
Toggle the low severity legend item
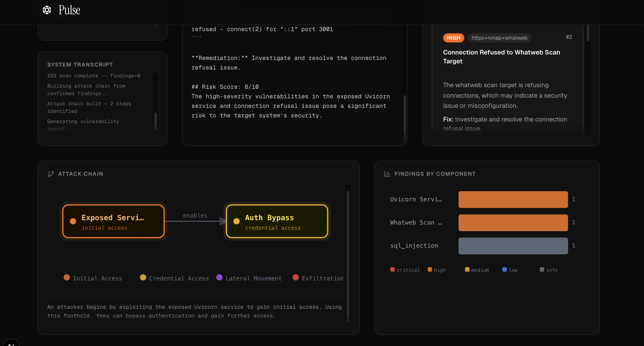(510, 270)
